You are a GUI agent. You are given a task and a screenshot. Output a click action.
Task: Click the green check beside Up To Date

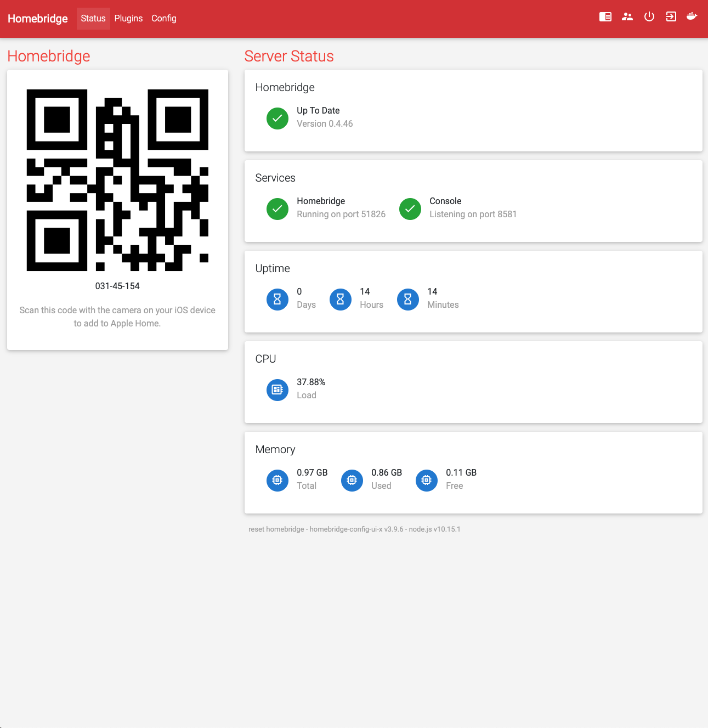[277, 118]
